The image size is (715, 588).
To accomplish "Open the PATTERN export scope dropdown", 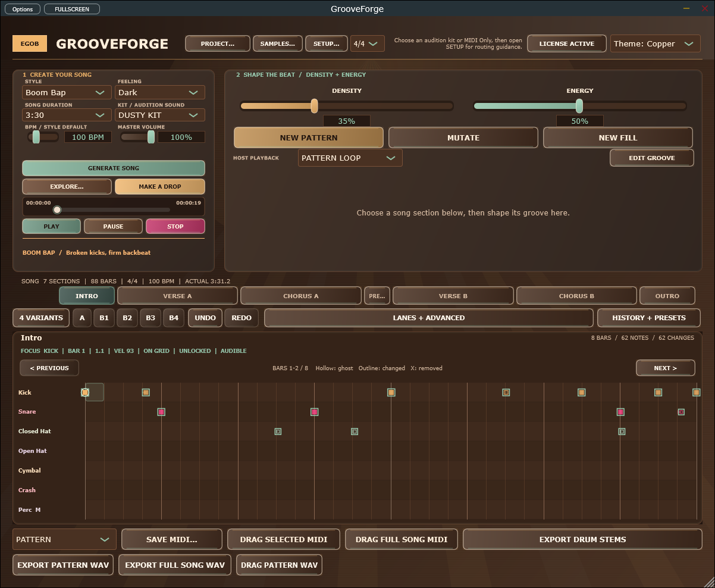I will (64, 539).
